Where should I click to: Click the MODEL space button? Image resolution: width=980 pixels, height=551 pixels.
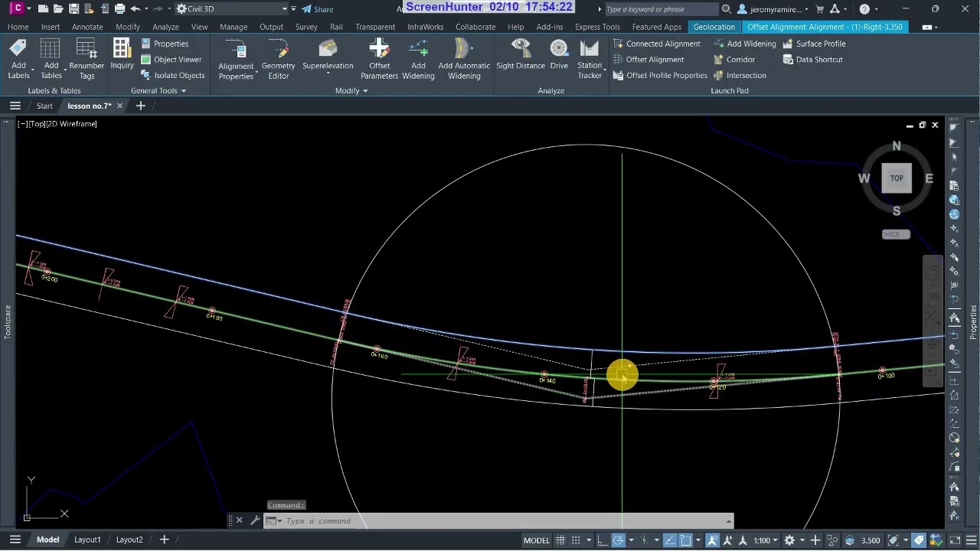coord(536,540)
